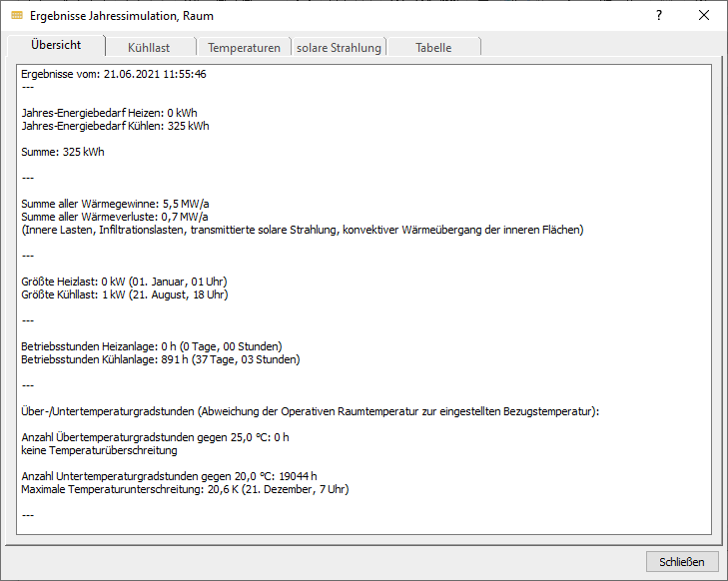Click the Anzahl Untertemperaturgradstunden line
728x581 pixels.
click(x=169, y=476)
